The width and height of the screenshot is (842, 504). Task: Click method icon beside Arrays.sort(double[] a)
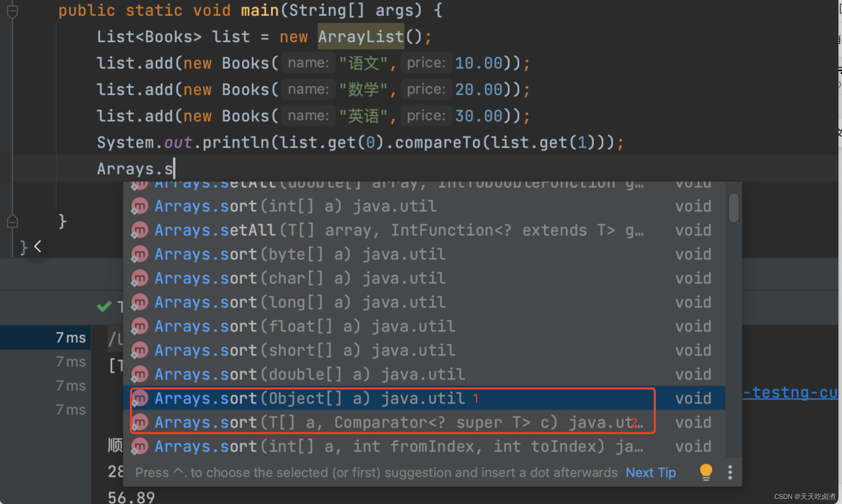(x=140, y=374)
